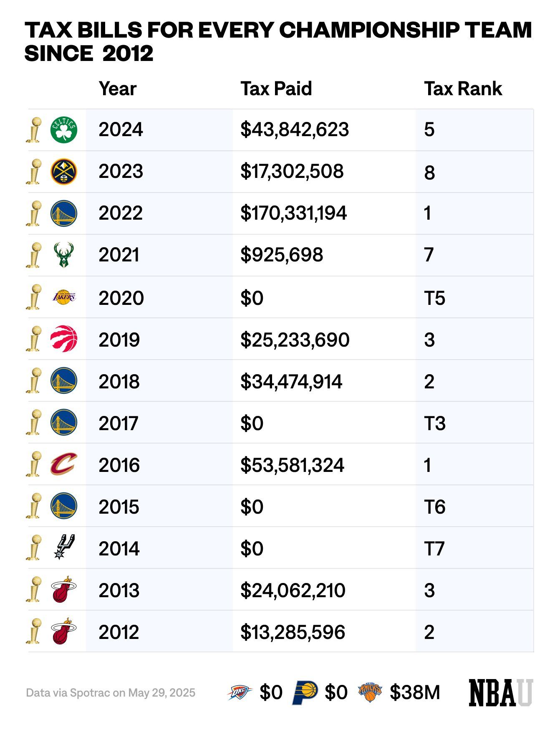
Task: Click the Tax Rank column header
Action: (x=463, y=89)
